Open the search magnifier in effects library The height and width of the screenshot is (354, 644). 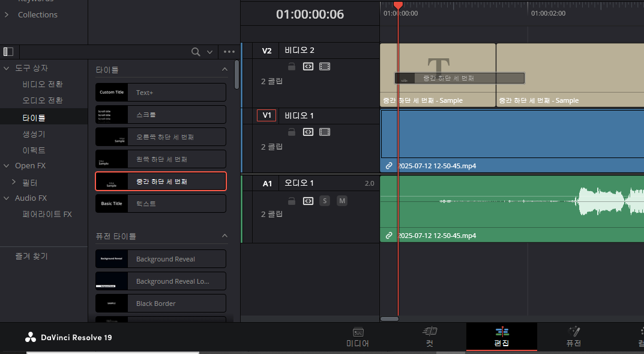(196, 52)
